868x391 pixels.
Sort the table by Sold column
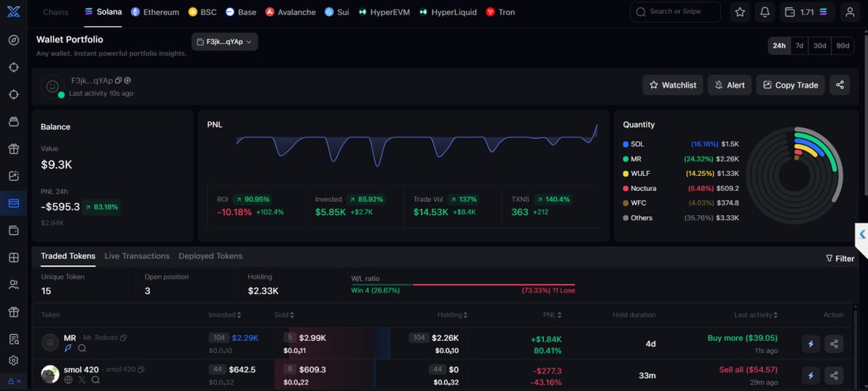click(x=285, y=315)
